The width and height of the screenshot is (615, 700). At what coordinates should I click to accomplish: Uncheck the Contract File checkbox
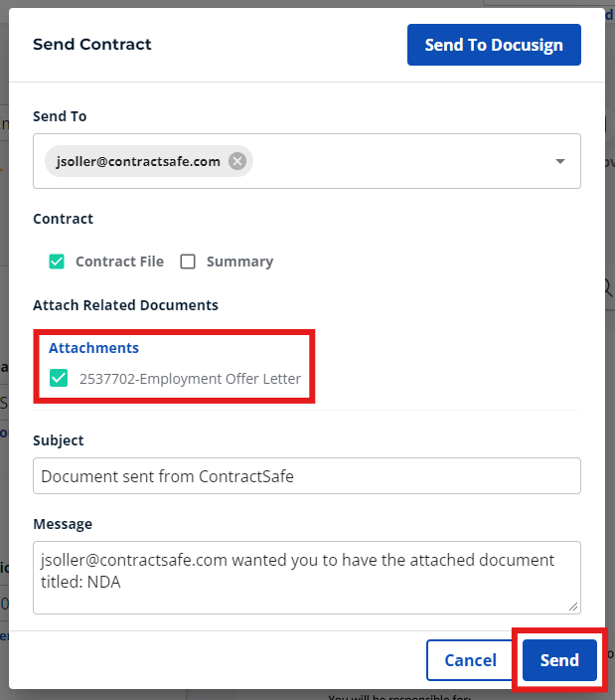[57, 262]
